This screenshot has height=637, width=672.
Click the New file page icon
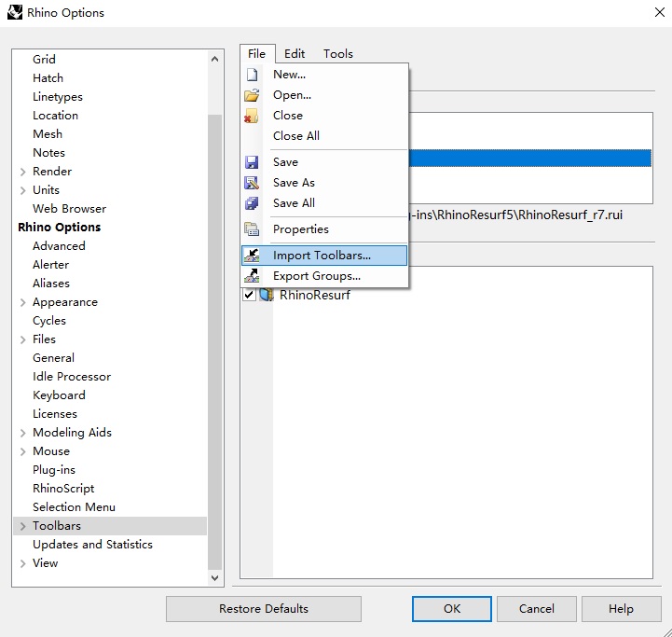click(252, 75)
